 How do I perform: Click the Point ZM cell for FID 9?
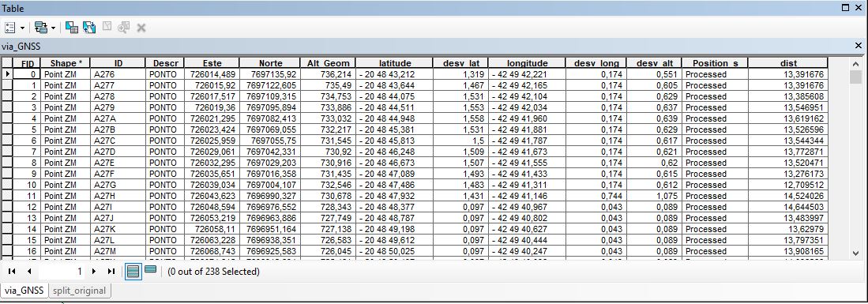(65, 174)
